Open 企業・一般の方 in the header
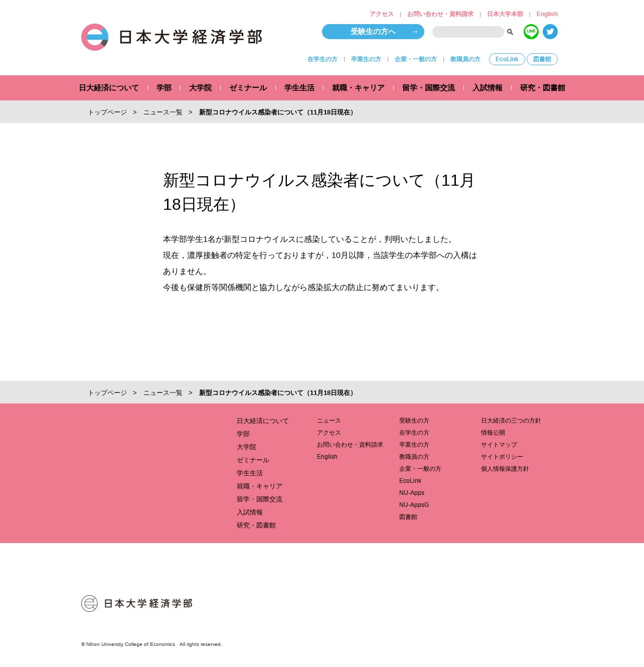 pyautogui.click(x=416, y=59)
